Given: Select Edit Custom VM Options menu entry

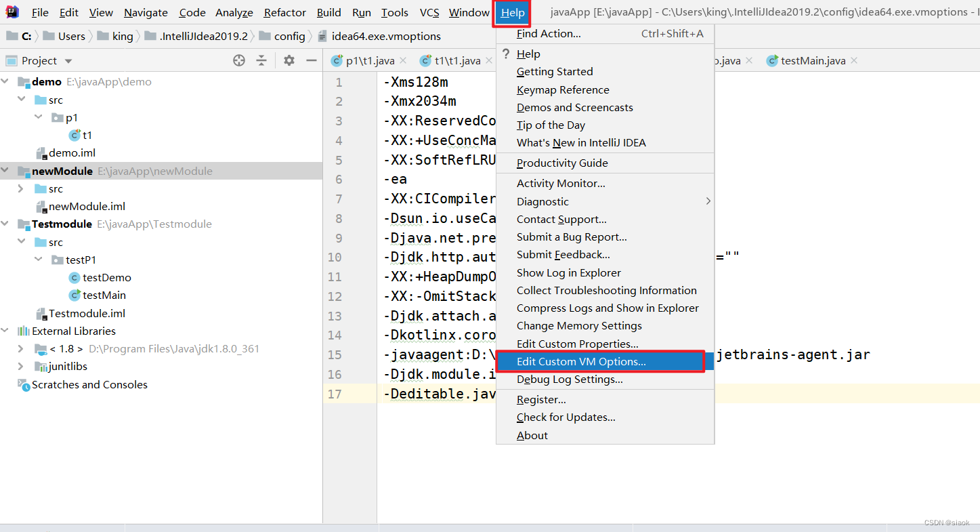Looking at the screenshot, I should point(605,361).
